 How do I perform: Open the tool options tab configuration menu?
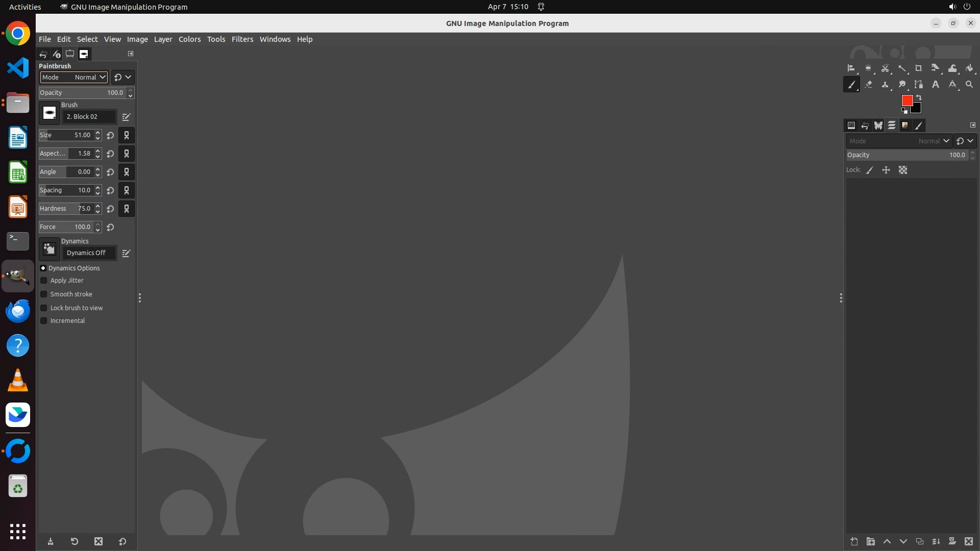(131, 54)
